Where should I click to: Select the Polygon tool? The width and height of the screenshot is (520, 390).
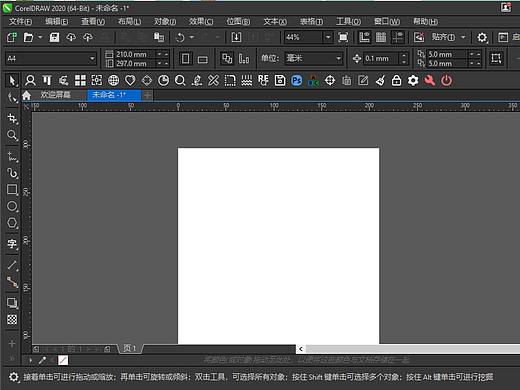point(12,223)
